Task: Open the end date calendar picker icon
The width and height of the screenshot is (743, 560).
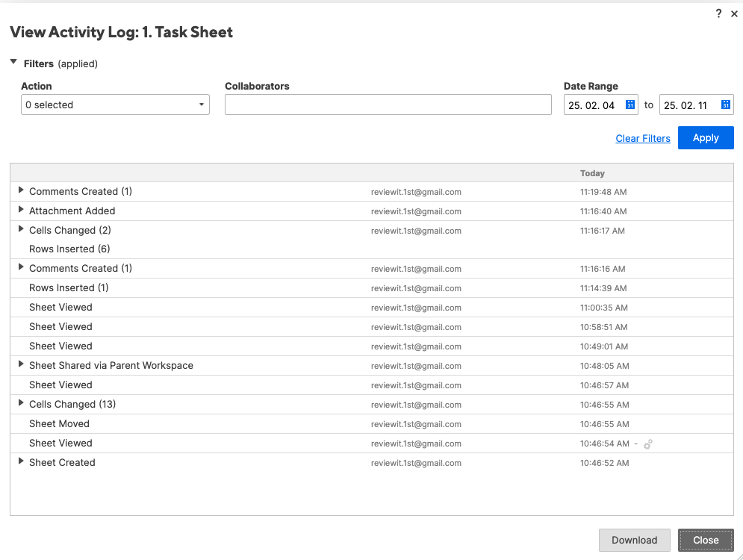Action: [726, 105]
